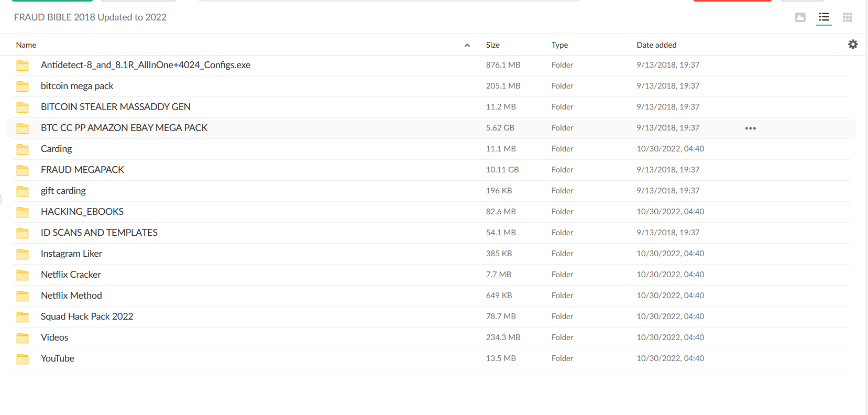Viewport: 868px width, 415px height.
Task: Click the bitcoin mega pack folder icon
Action: [x=23, y=86]
